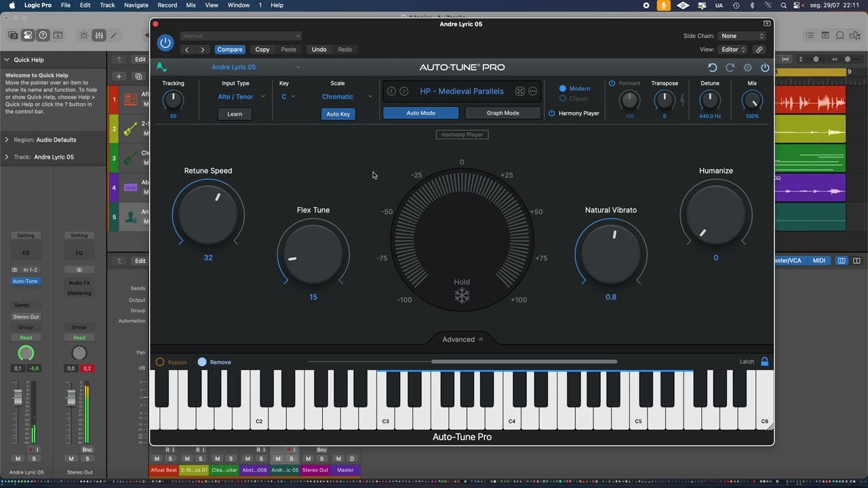Toggle the Quick Help question mark icon
Viewport: 868px width, 488px height.
[43, 35]
